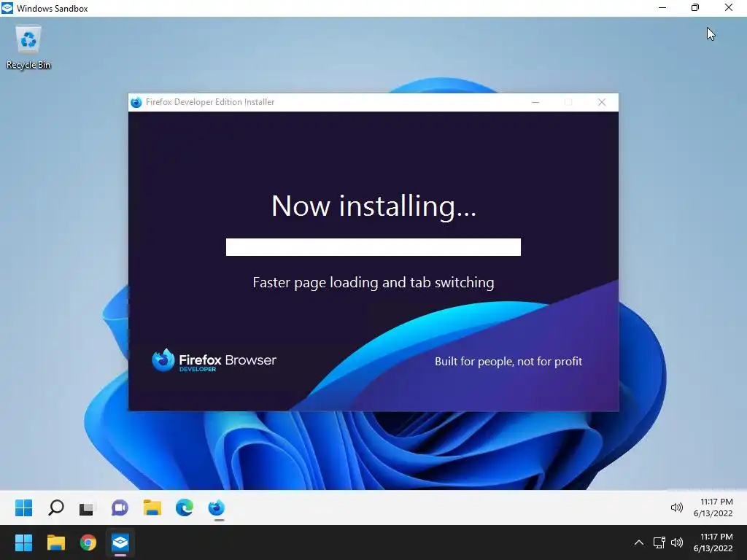Open File Explorer on the host taskbar
The height and width of the screenshot is (560, 747).
click(x=55, y=542)
